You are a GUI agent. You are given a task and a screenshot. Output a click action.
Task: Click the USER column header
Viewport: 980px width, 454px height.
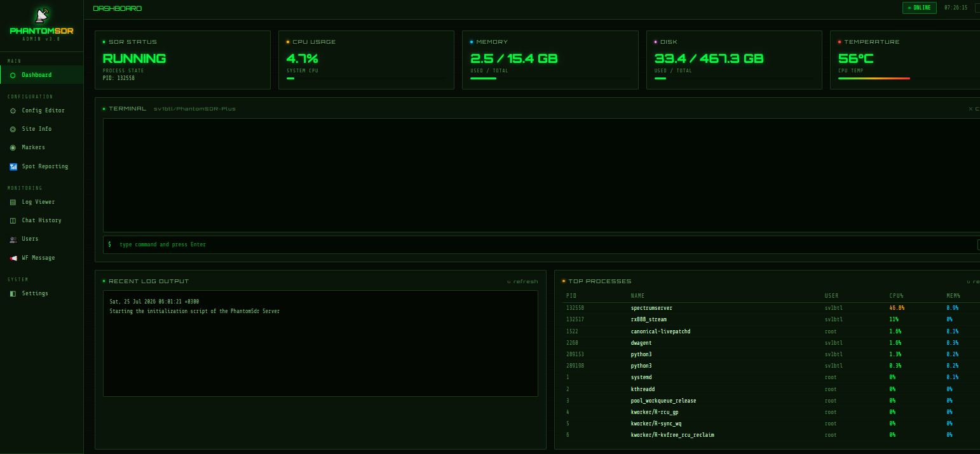click(831, 296)
